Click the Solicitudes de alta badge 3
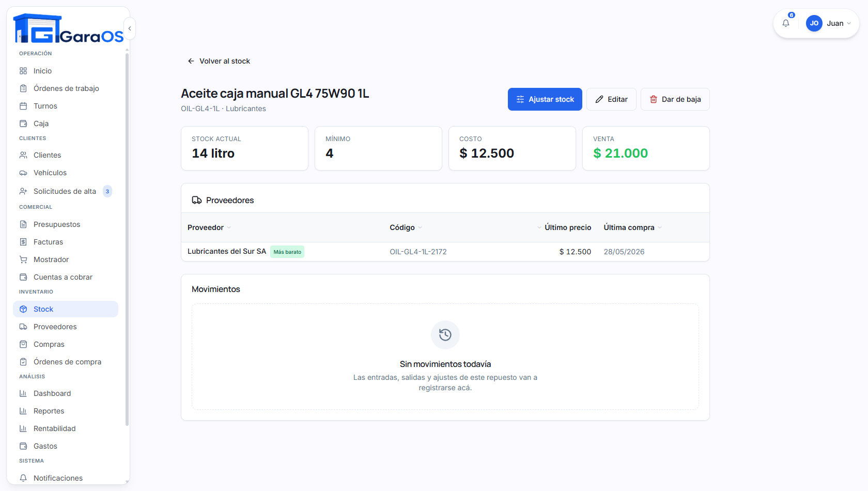 tap(107, 191)
